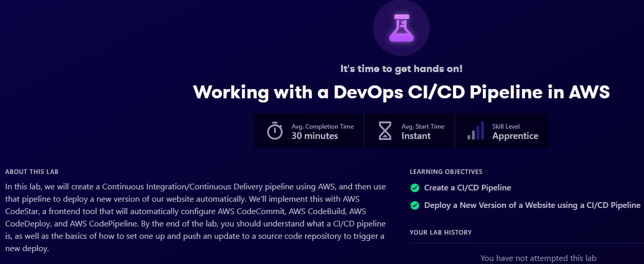Click green checkmark next to Create a CI/CD Pipeline
The width and height of the screenshot is (644, 264).
pyautogui.click(x=414, y=188)
